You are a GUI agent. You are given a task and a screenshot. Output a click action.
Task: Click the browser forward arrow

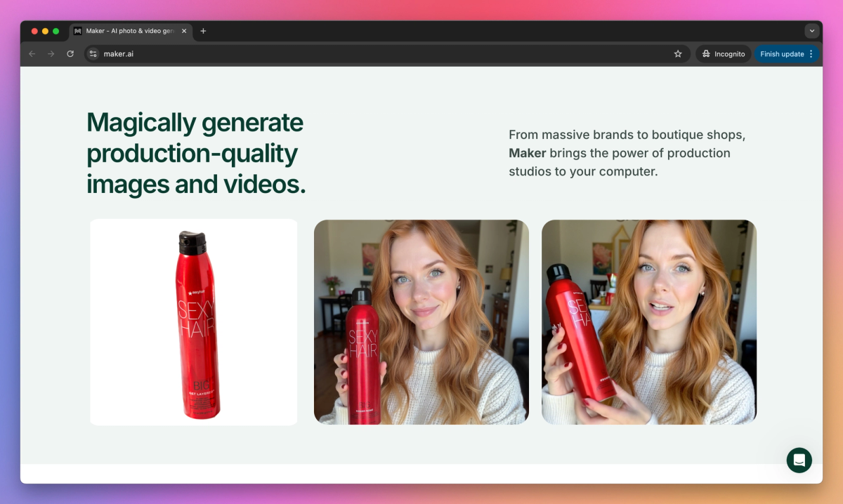click(x=51, y=54)
